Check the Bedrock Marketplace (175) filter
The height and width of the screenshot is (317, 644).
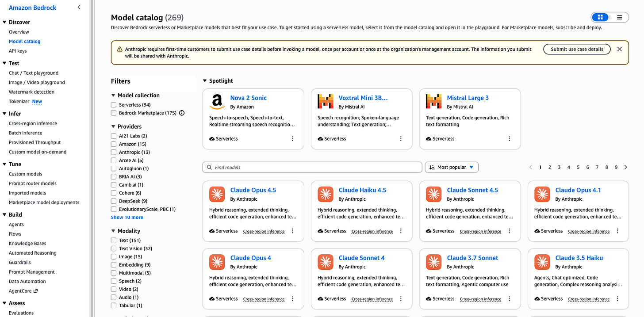tap(114, 113)
